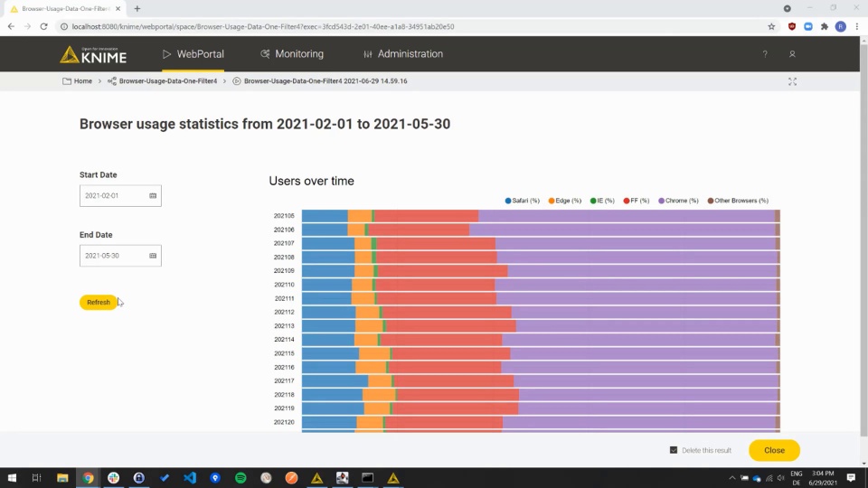Open Browser-Usage-Data-One-Filter4 workflow breadcrumb

pos(162,80)
